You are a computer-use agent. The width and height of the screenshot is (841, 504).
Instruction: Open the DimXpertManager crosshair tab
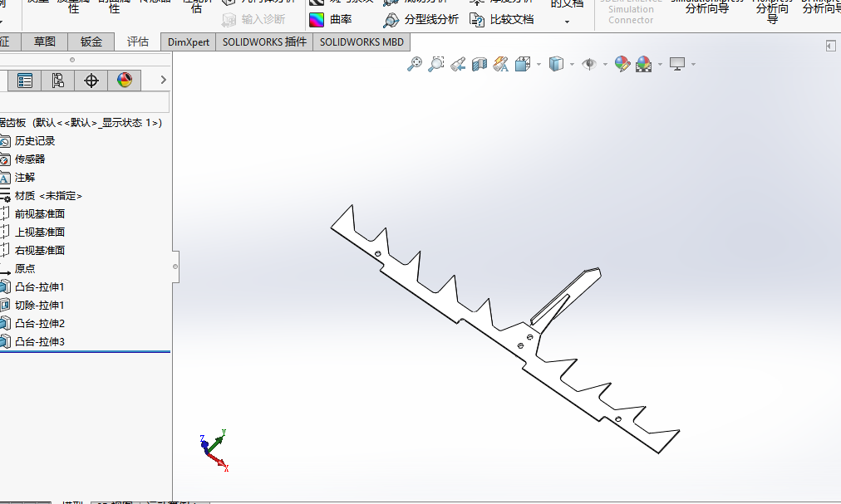click(x=91, y=81)
